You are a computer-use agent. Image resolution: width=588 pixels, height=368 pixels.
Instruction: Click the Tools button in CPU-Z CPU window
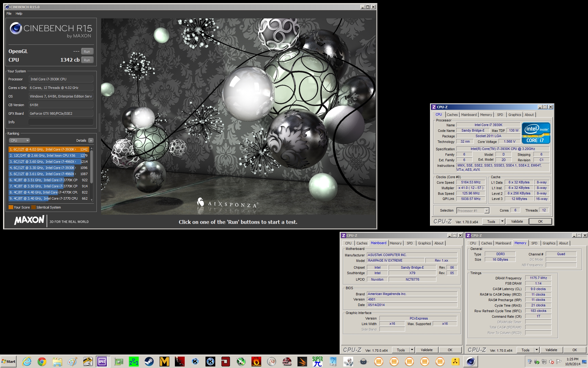tap(491, 221)
